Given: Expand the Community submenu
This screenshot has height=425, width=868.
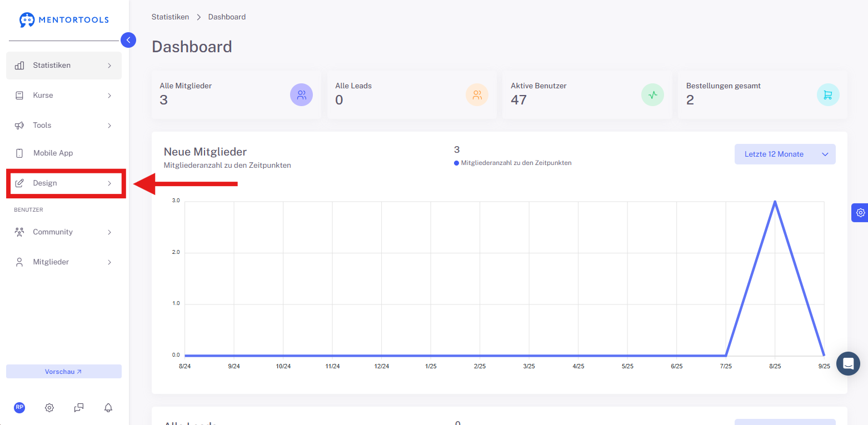Looking at the screenshot, I should pos(64,232).
